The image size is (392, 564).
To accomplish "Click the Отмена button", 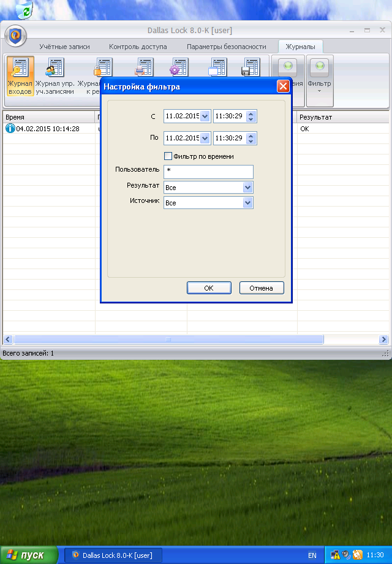I will click(x=261, y=288).
